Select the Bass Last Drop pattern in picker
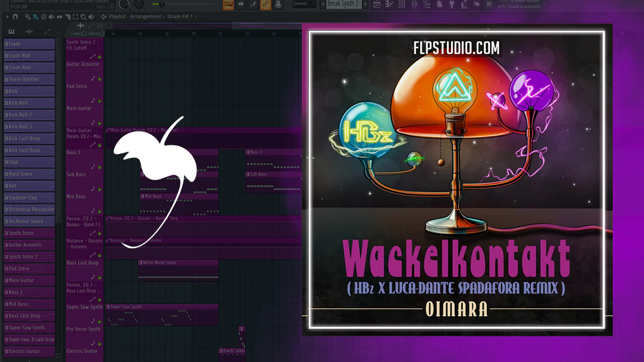This screenshot has height=362, width=644. tap(29, 316)
